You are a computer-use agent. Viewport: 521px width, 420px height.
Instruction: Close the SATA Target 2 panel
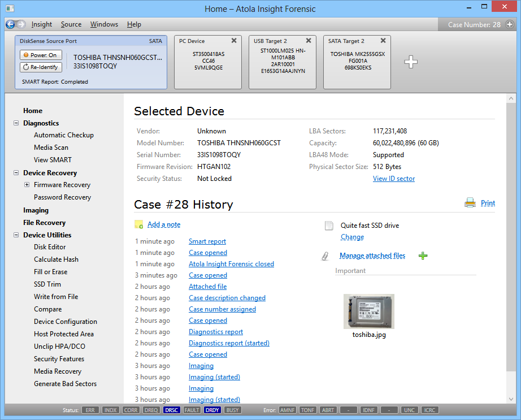pos(383,41)
